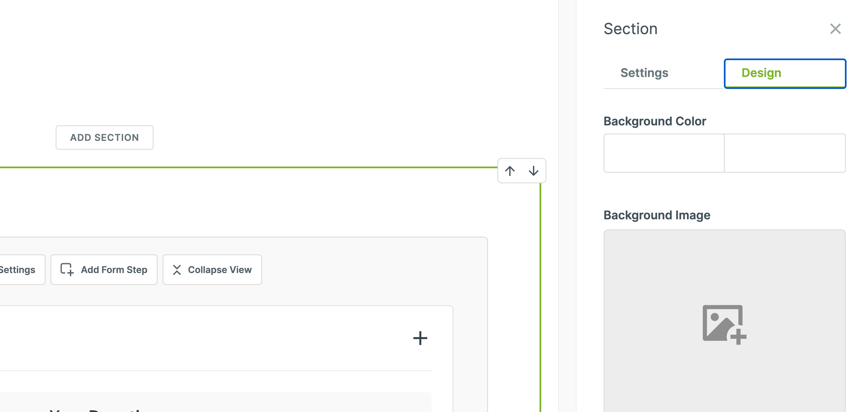This screenshot has width=868, height=412.
Task: Click the Background Color swatch box
Action: tap(664, 153)
